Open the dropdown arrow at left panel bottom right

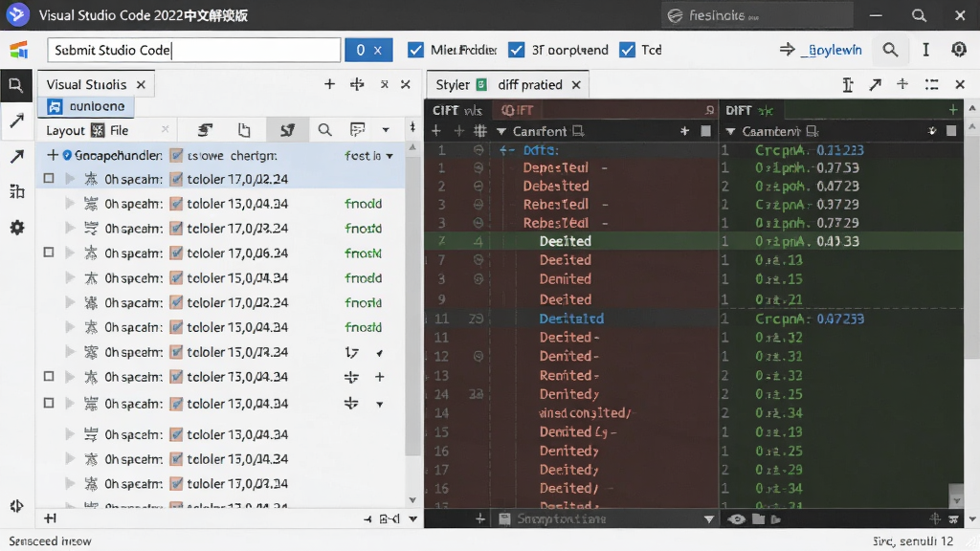coord(413,518)
